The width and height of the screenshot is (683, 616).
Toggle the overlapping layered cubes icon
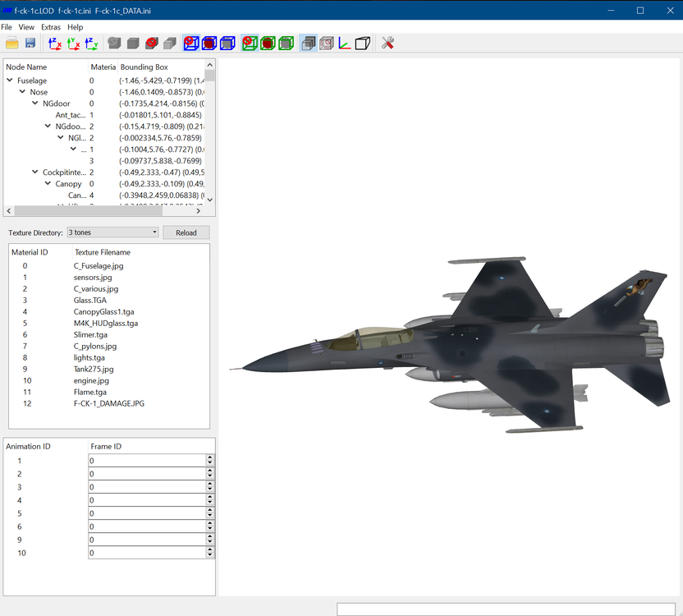[309, 44]
